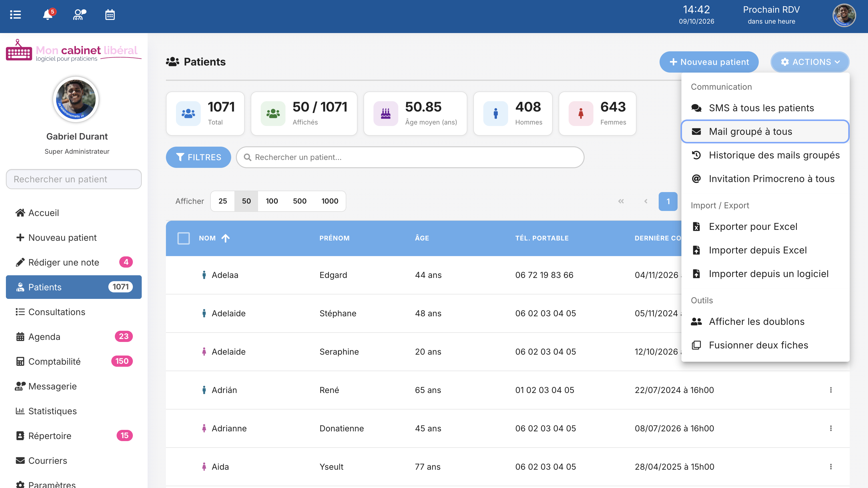The image size is (868, 488).
Task: Choose SMS à tous les patients
Action: pyautogui.click(x=765, y=108)
